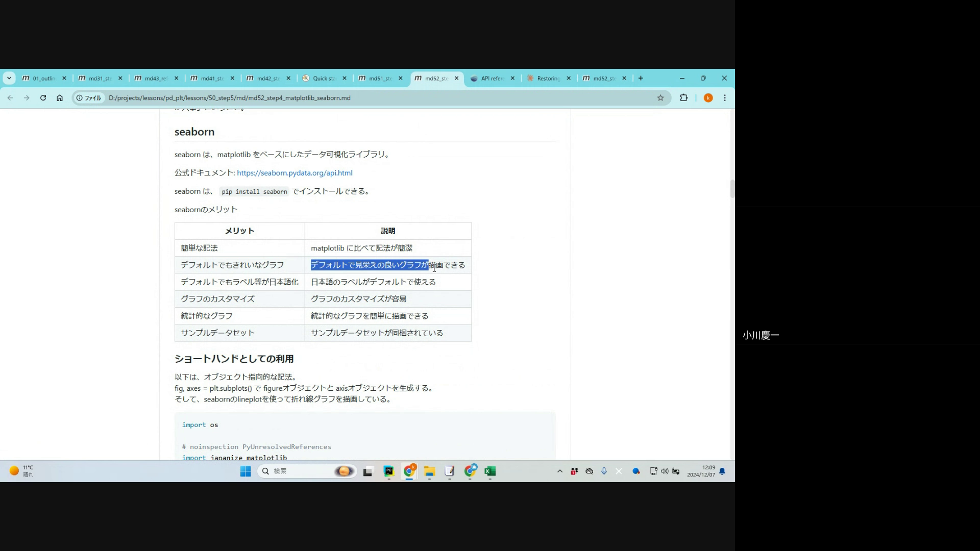The width and height of the screenshot is (980, 551).
Task: Toggle the speaker volume tray icon
Action: tap(664, 471)
